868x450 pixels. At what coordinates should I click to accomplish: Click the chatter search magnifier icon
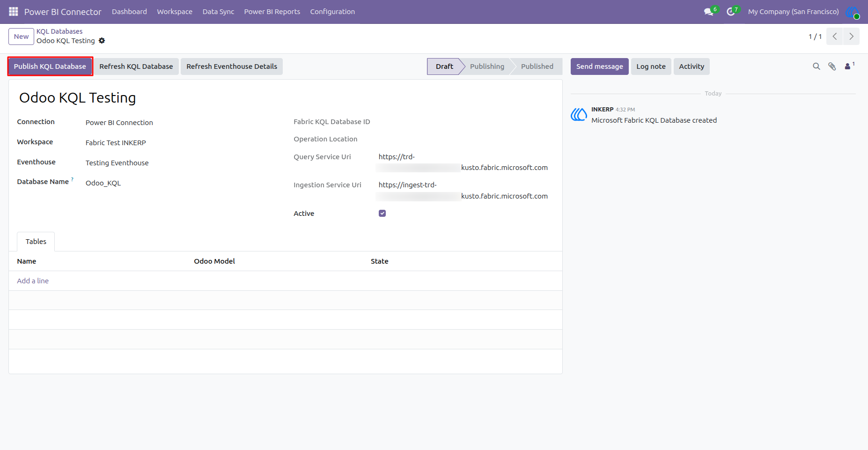pyautogui.click(x=817, y=66)
